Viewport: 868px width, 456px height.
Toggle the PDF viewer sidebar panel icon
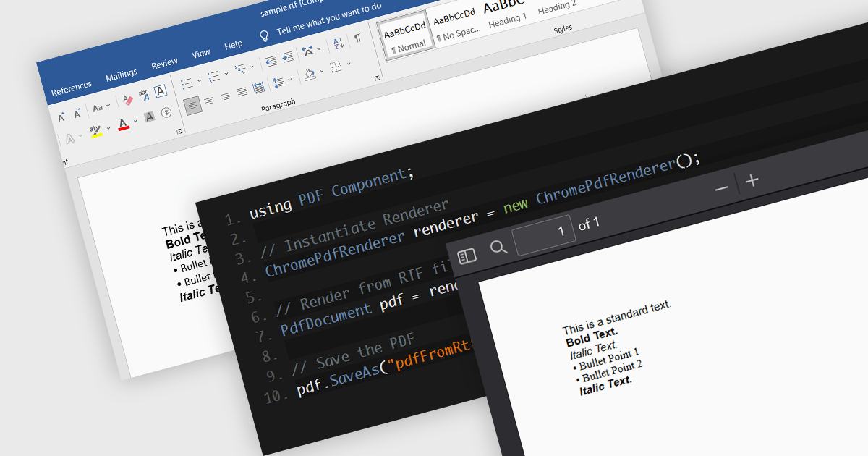click(x=467, y=257)
